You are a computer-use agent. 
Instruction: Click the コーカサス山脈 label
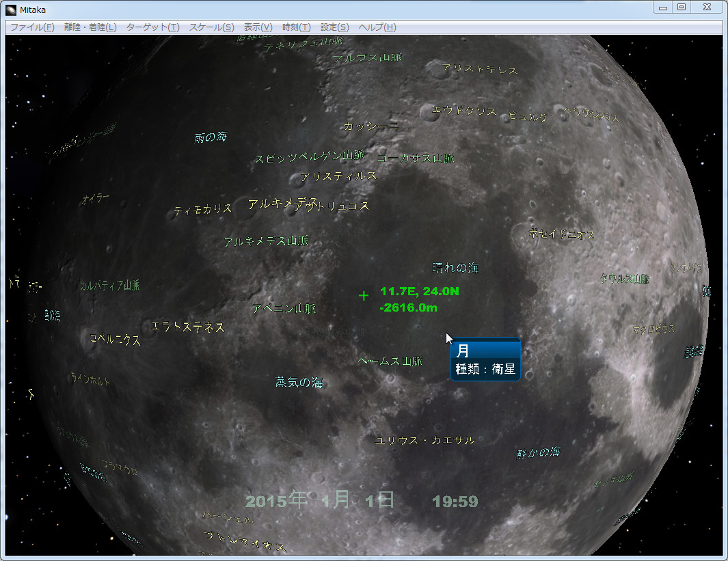pyautogui.click(x=415, y=159)
